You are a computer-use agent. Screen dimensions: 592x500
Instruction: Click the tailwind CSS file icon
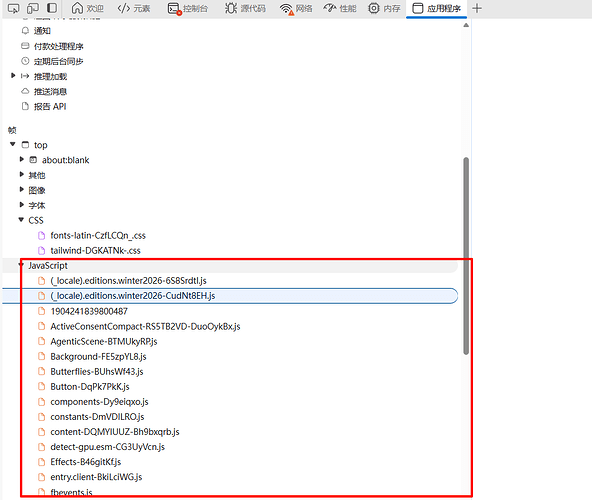pyautogui.click(x=42, y=250)
